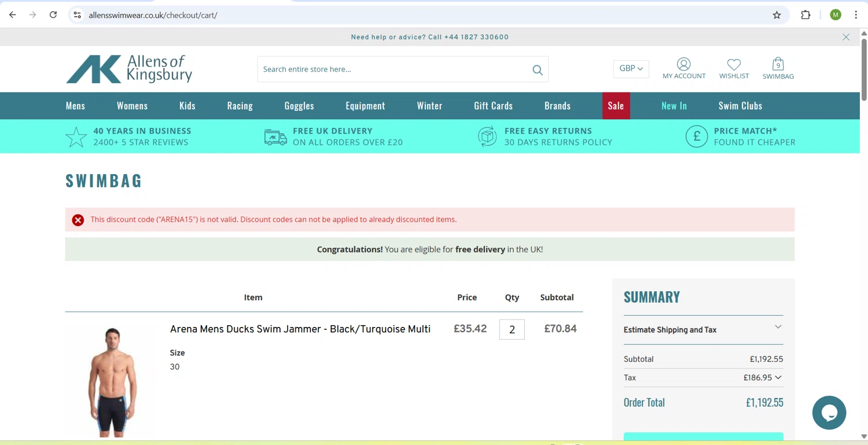The height and width of the screenshot is (445, 868).
Task: Dismiss the help banner with the X
Action: click(x=846, y=37)
